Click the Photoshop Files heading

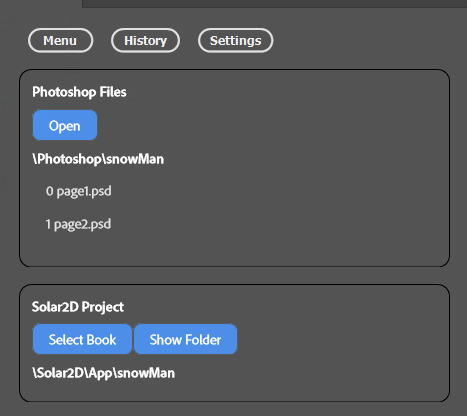pyautogui.click(x=79, y=92)
